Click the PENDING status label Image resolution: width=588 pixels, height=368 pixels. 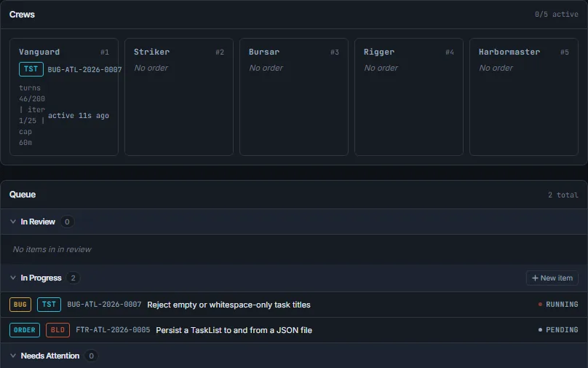point(562,330)
